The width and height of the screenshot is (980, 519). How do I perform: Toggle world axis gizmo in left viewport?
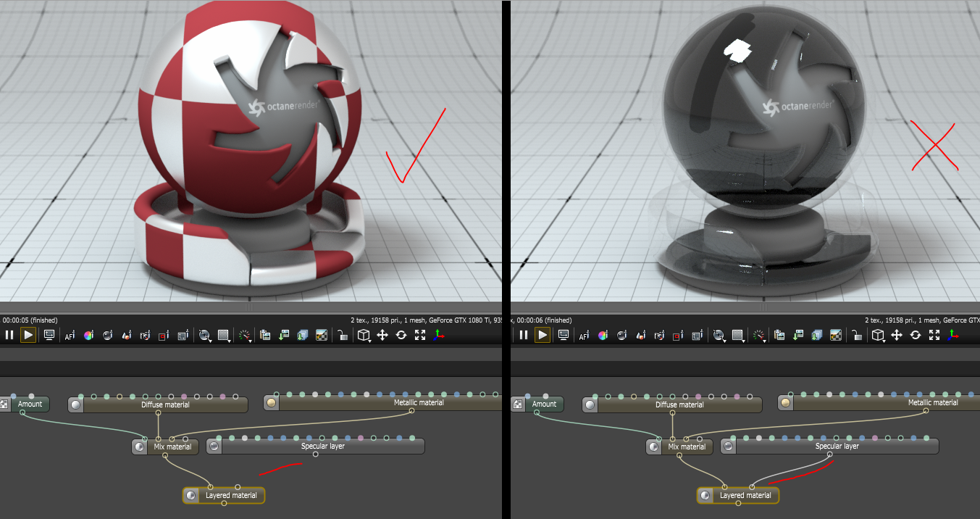(439, 335)
